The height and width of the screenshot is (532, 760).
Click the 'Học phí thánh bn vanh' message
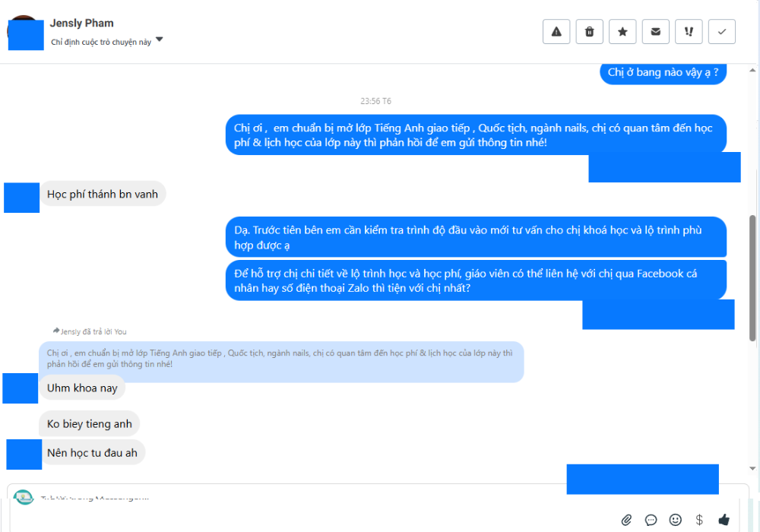point(103,195)
